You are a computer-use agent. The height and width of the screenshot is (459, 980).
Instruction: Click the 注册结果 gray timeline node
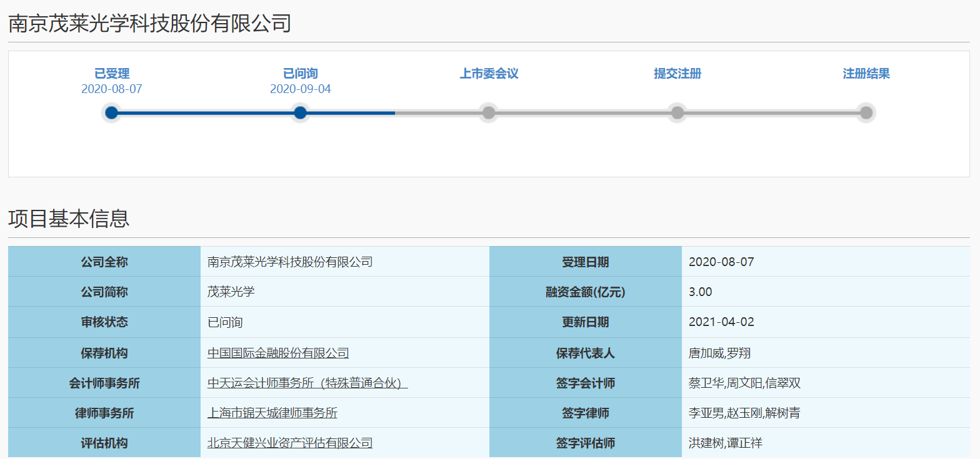coord(866,113)
